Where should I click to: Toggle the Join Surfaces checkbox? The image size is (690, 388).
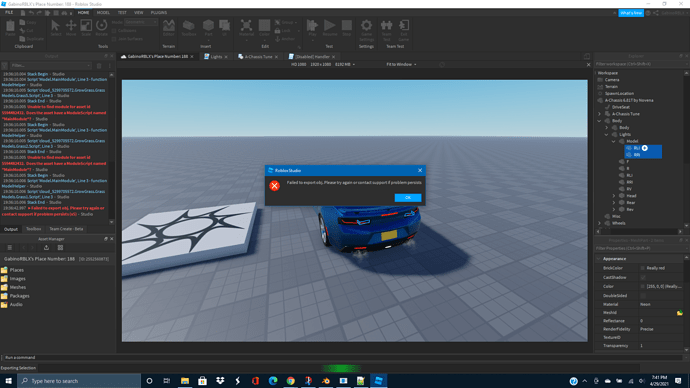pos(114,39)
